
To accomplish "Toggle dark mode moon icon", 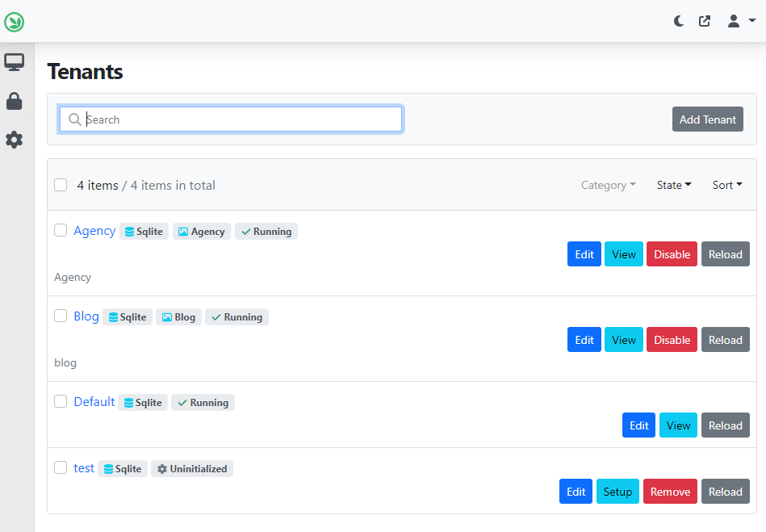I will coord(679,21).
